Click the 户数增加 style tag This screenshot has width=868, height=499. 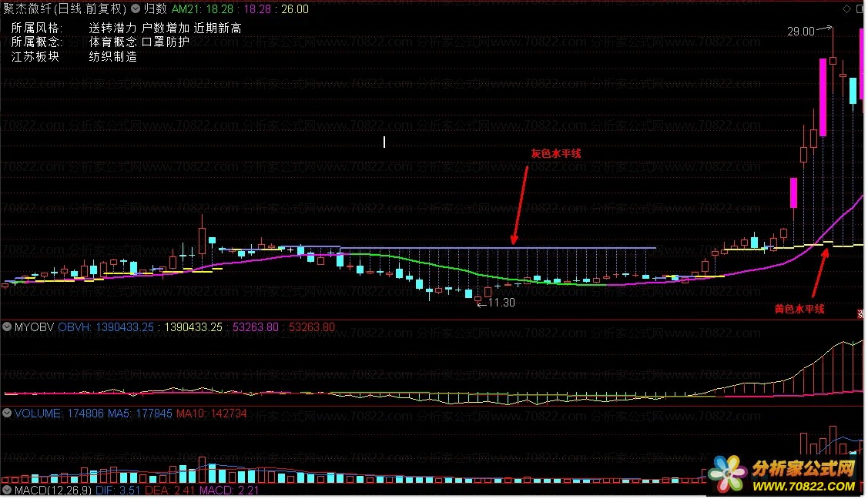coord(166,28)
